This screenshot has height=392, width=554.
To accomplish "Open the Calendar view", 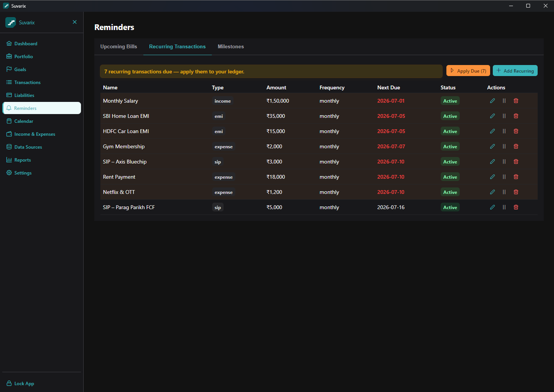I will (x=41, y=121).
